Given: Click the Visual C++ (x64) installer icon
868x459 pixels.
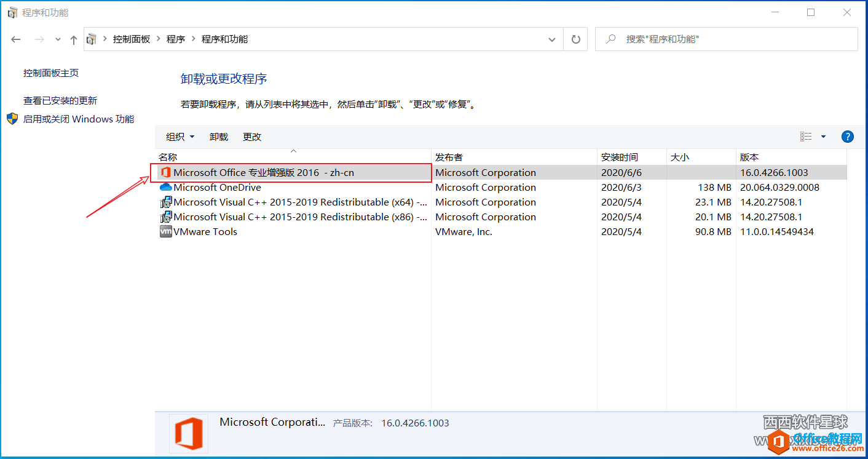Looking at the screenshot, I should tap(165, 202).
